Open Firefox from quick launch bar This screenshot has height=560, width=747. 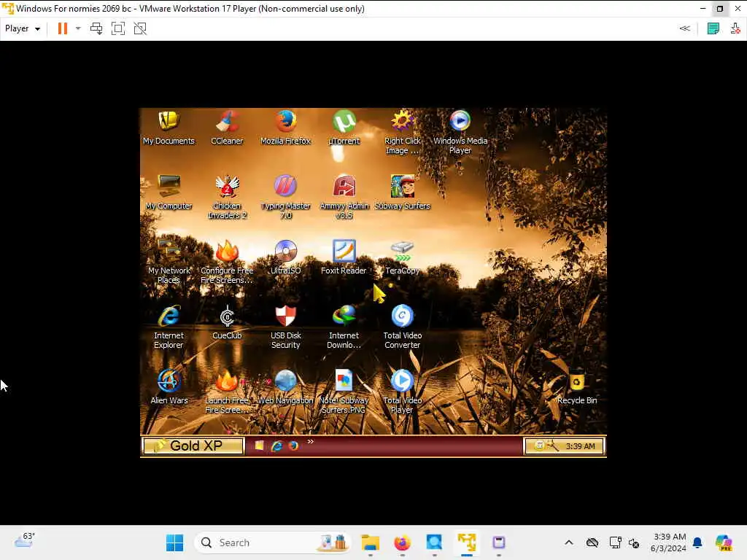point(293,446)
